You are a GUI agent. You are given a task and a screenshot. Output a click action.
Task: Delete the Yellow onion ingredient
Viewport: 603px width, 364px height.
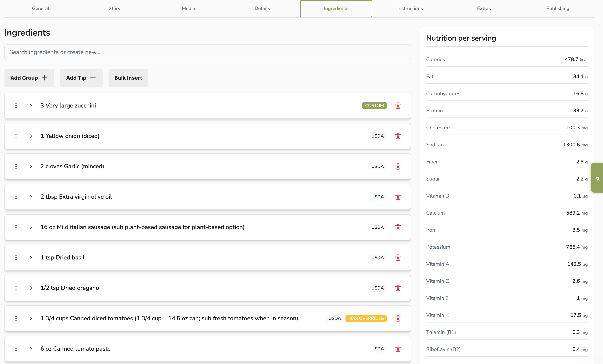pos(398,136)
